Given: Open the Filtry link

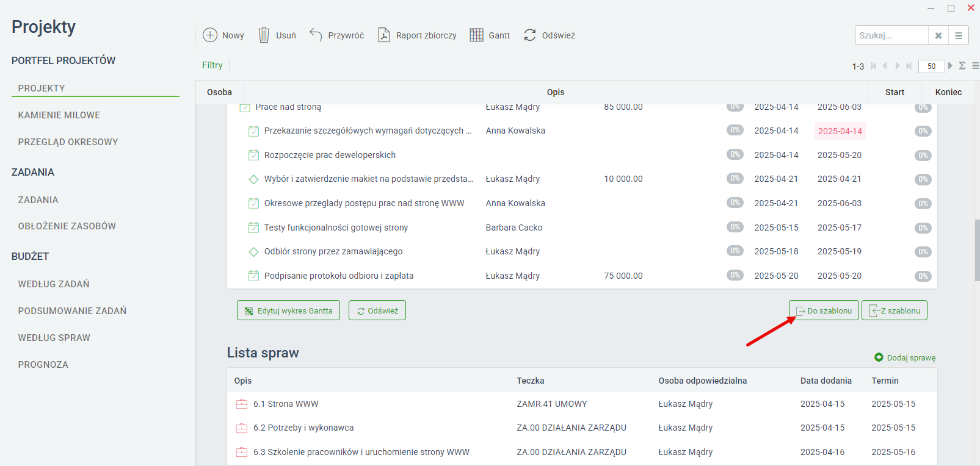Looking at the screenshot, I should point(212,65).
